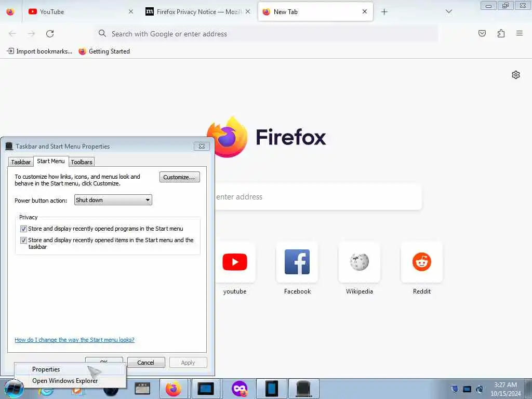Switch to Firefox Privacy Notice tab

coord(198,12)
